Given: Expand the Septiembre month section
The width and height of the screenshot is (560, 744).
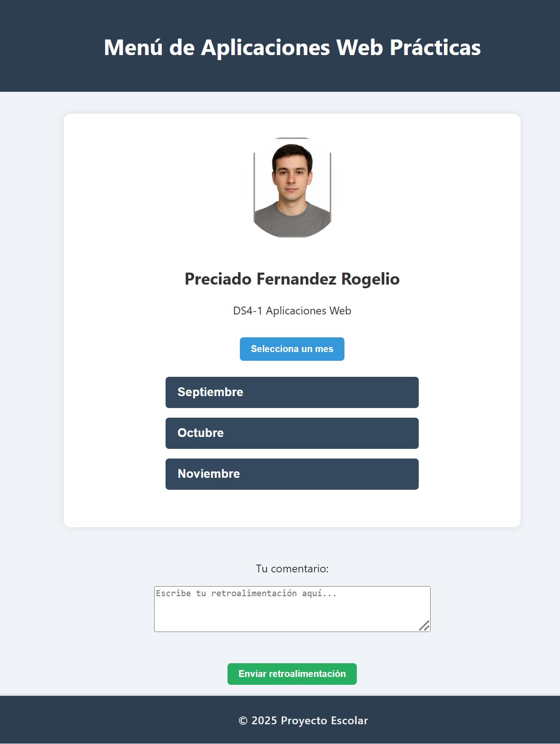Looking at the screenshot, I should pyautogui.click(x=292, y=392).
